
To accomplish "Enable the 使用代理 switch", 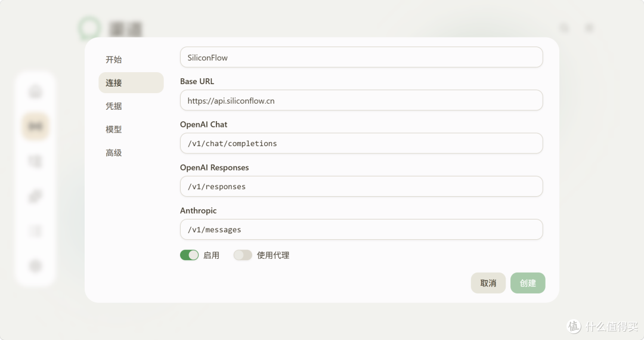I will 243,255.
